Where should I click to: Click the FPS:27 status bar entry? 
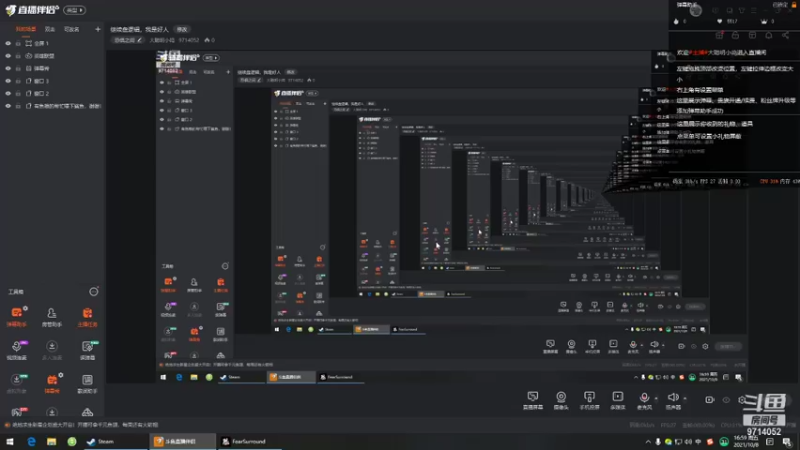668,425
